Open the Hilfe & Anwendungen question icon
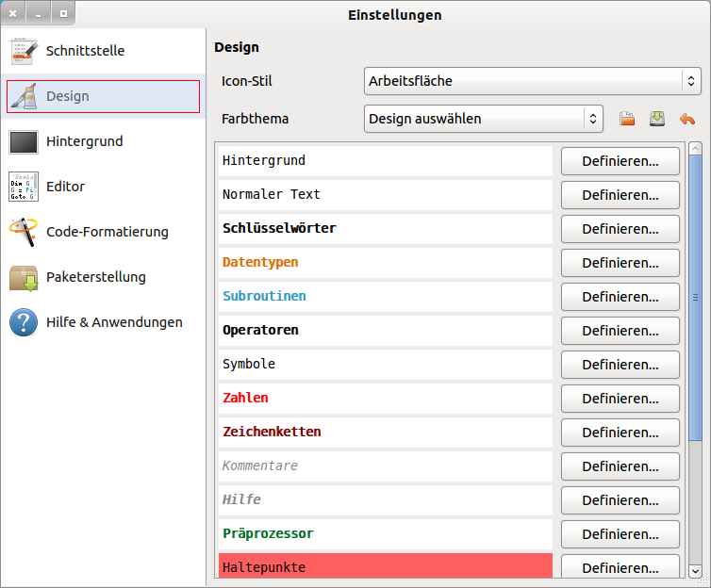Viewport: 711px width, 588px height. click(24, 322)
